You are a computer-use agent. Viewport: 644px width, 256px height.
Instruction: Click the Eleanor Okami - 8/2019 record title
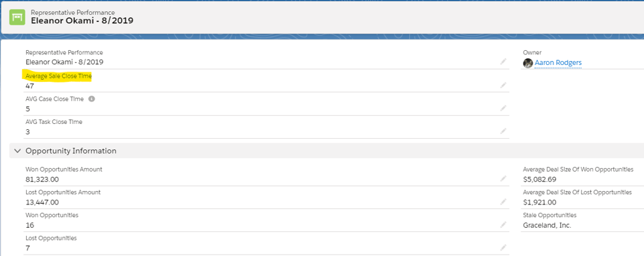point(82,20)
